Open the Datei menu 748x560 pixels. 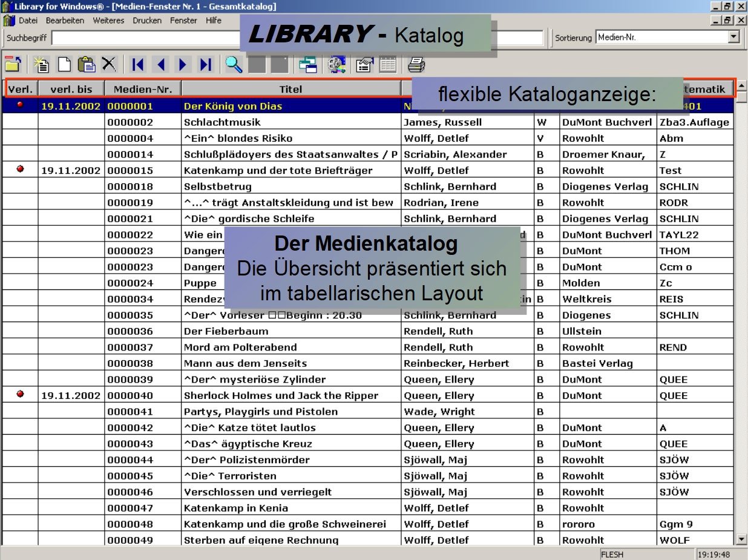click(x=28, y=21)
